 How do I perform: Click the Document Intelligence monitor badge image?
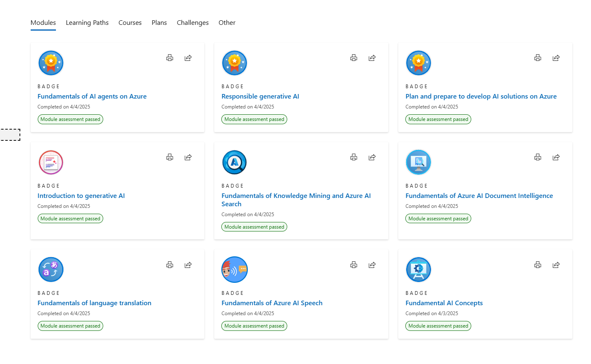pos(419,162)
